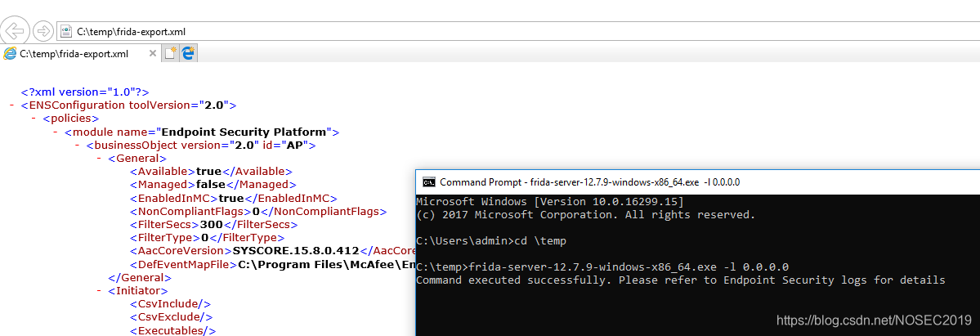Click the NonCompliantFlags 0 element
The height and width of the screenshot is (336, 980).
click(258, 212)
